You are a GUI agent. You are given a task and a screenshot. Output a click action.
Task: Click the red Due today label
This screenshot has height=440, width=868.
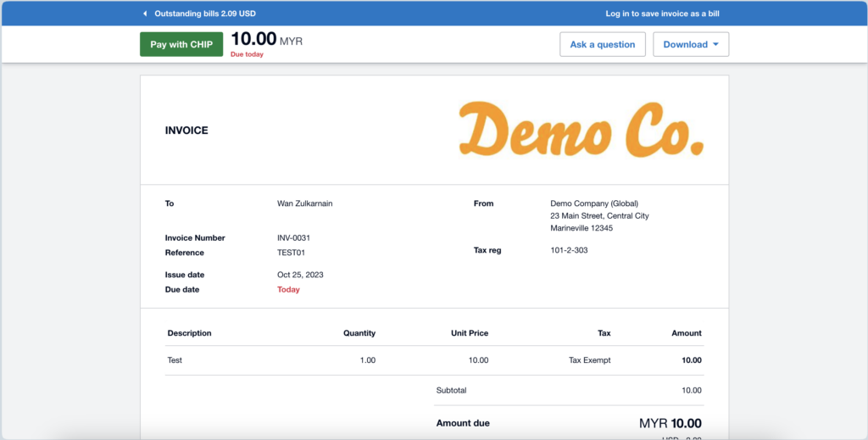tap(247, 54)
